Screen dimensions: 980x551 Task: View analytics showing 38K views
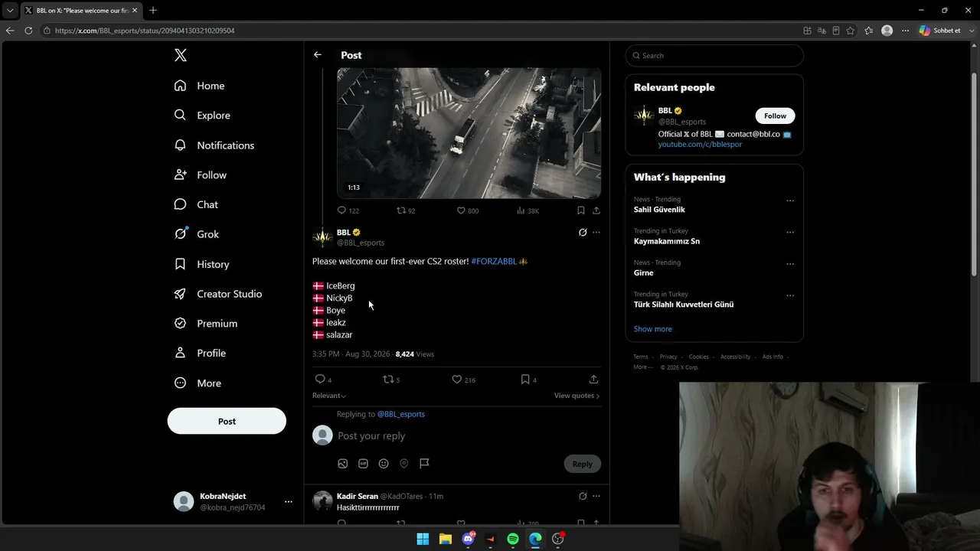click(x=528, y=210)
